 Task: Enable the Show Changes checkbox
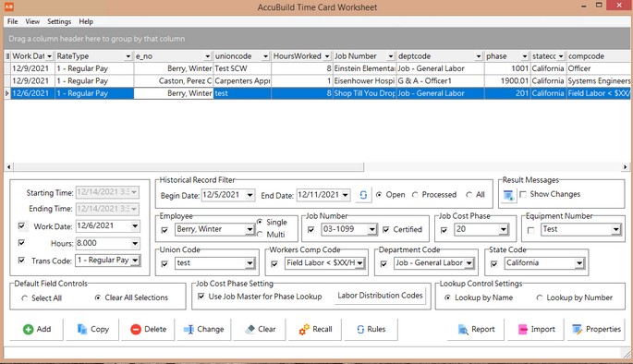tap(523, 195)
